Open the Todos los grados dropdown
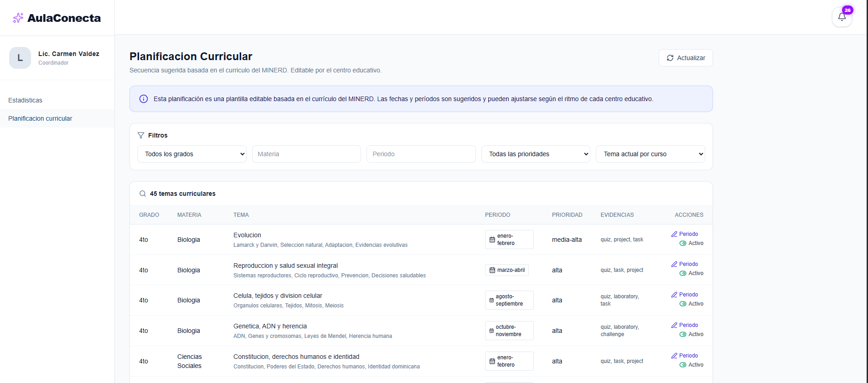868x383 pixels. click(x=192, y=154)
